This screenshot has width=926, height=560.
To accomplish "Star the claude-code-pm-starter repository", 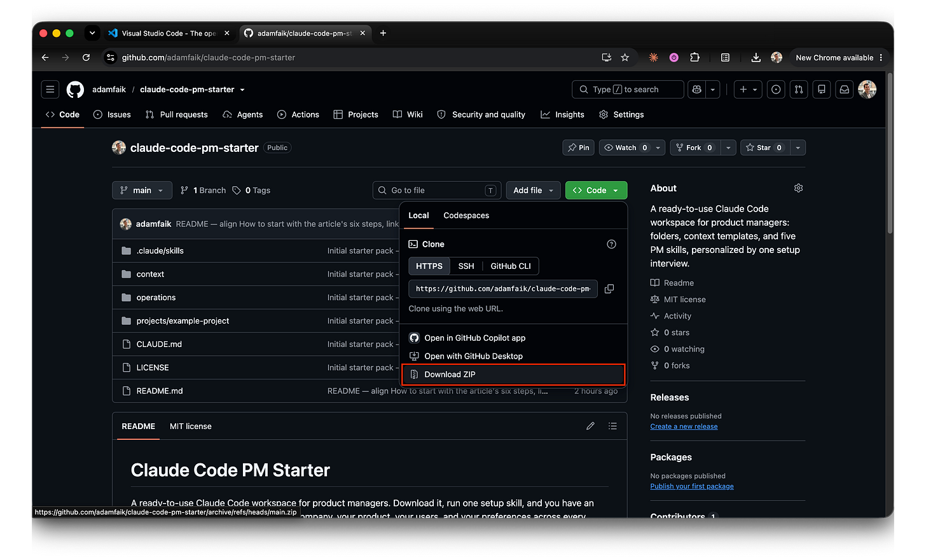I will pyautogui.click(x=764, y=147).
